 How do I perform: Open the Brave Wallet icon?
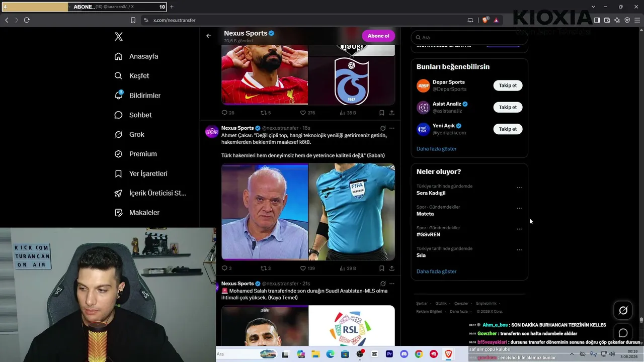click(x=607, y=20)
